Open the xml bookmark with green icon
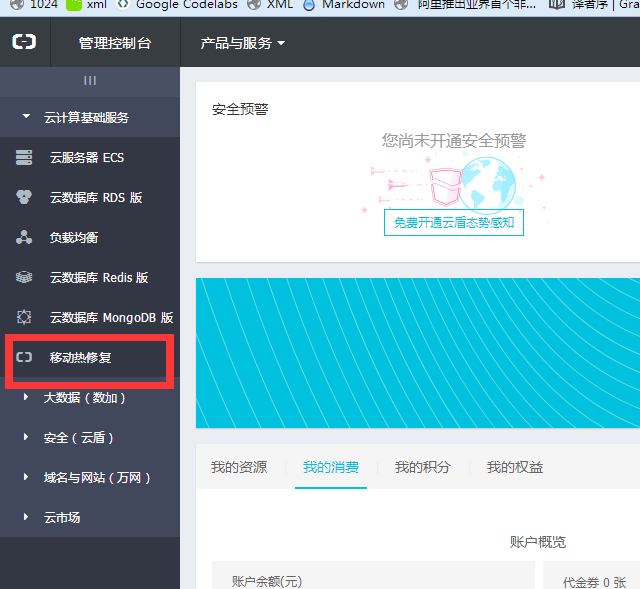The image size is (640, 589). tap(87, 5)
